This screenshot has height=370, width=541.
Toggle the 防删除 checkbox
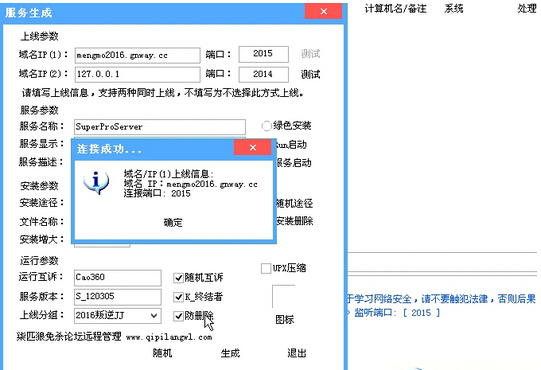point(178,315)
